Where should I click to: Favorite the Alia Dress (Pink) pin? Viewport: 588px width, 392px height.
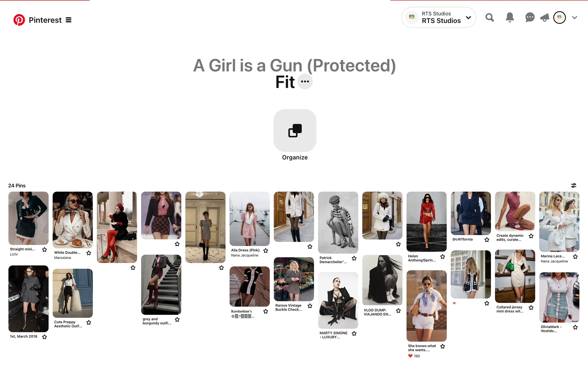[266, 250]
